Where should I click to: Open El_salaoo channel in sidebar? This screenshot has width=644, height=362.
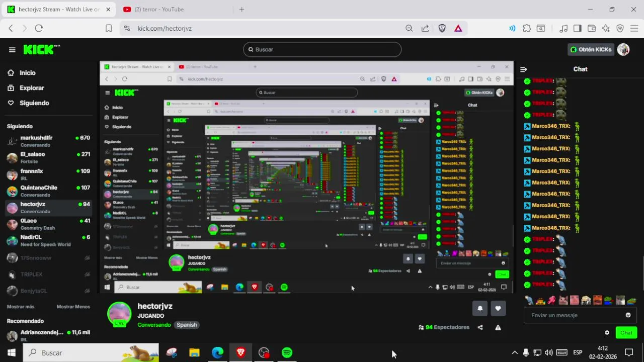tap(48, 158)
